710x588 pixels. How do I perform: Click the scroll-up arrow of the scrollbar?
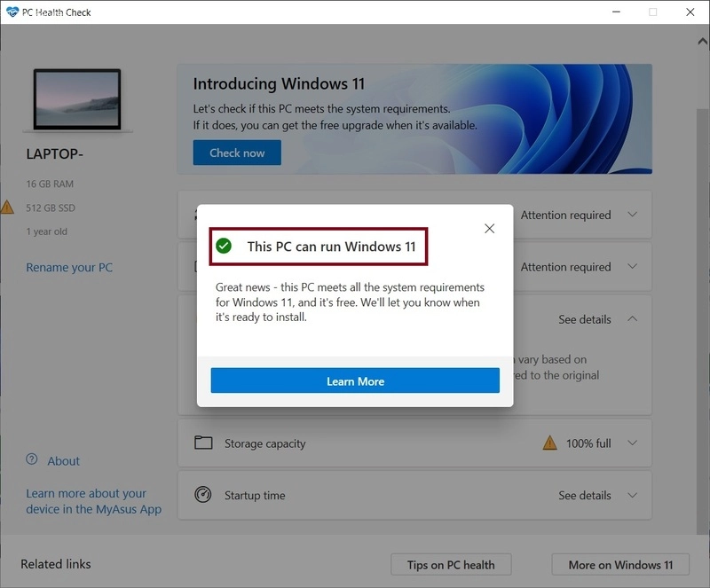(x=702, y=42)
